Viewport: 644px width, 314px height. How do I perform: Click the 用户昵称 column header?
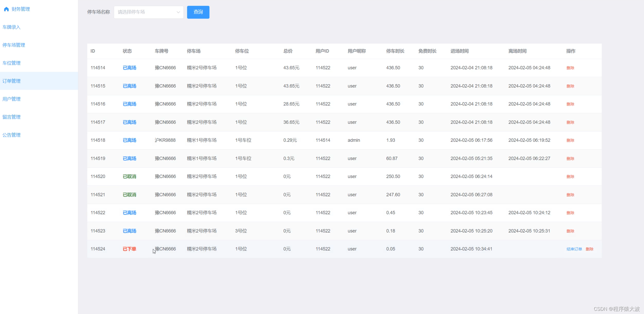tap(357, 51)
